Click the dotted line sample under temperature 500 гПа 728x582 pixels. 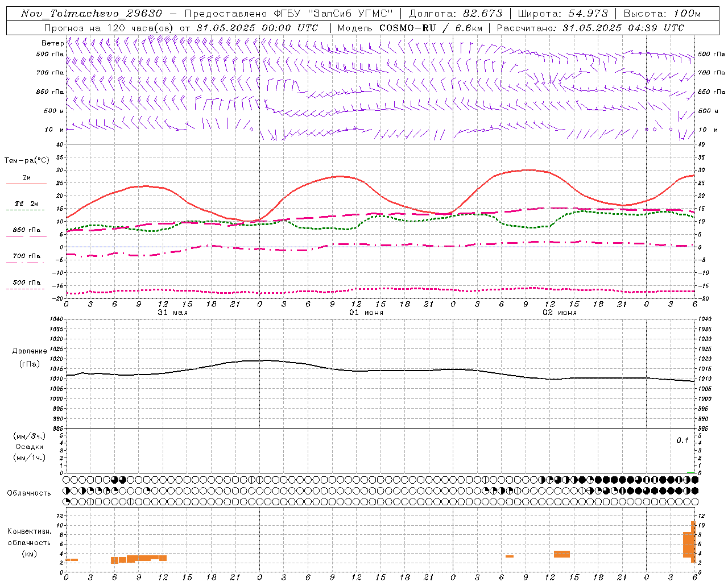tap(26, 289)
